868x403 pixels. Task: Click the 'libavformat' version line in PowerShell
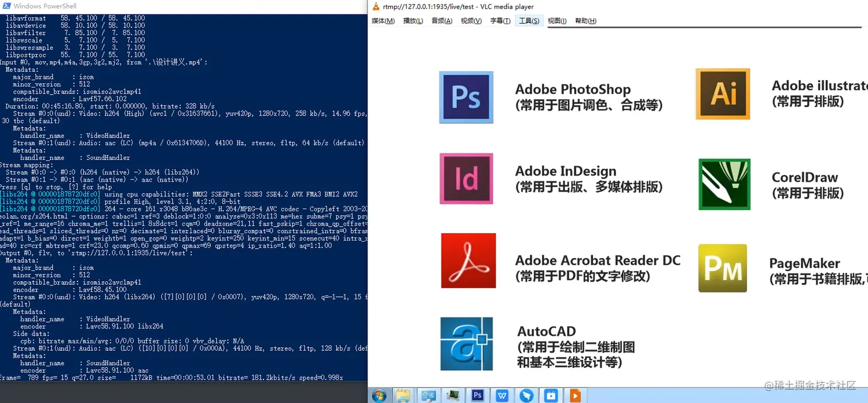(x=75, y=18)
